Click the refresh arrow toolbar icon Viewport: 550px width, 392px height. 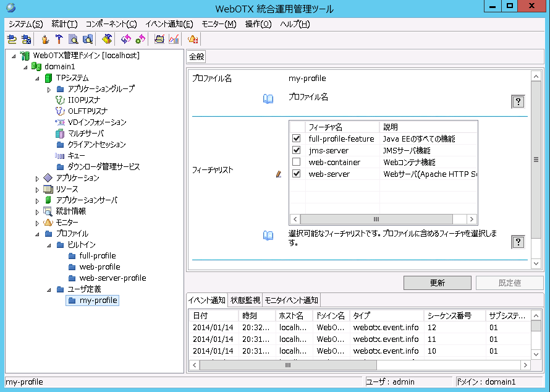125,38
